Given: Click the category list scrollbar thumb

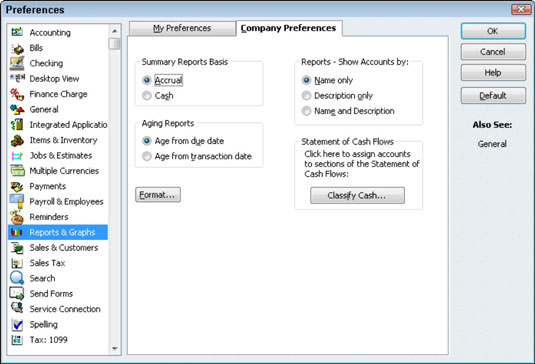Looking at the screenshot, I should 114,44.
